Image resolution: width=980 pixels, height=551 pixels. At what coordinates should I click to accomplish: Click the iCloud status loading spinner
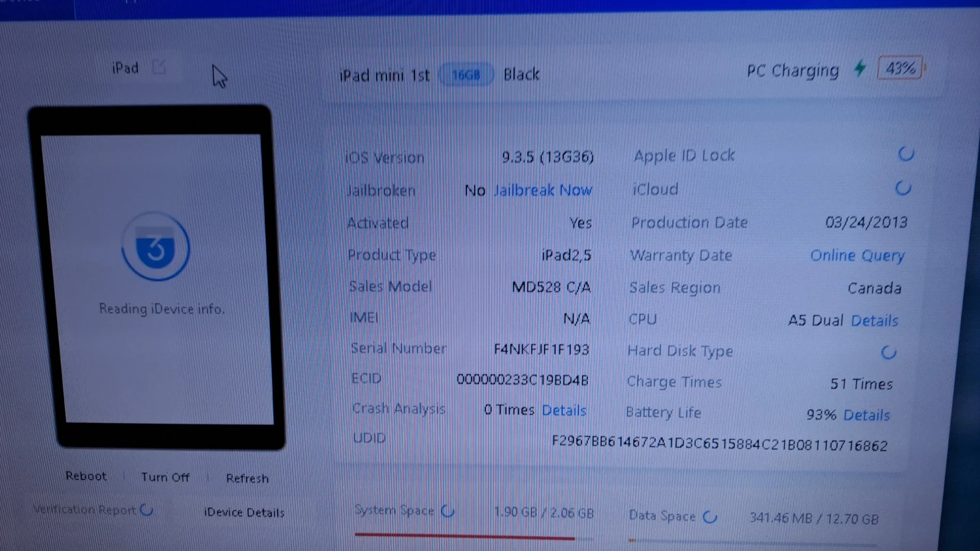[903, 188]
